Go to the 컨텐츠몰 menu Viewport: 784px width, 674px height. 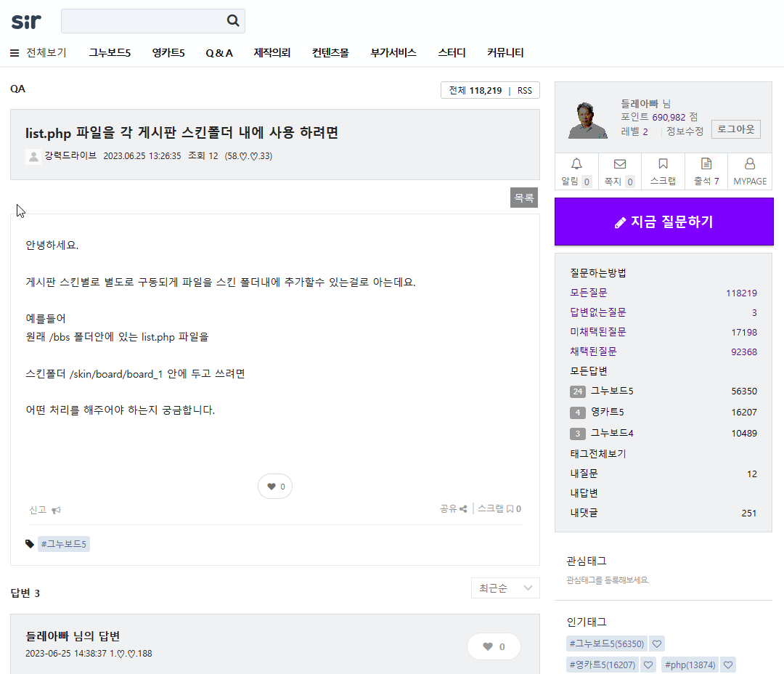[x=330, y=53]
